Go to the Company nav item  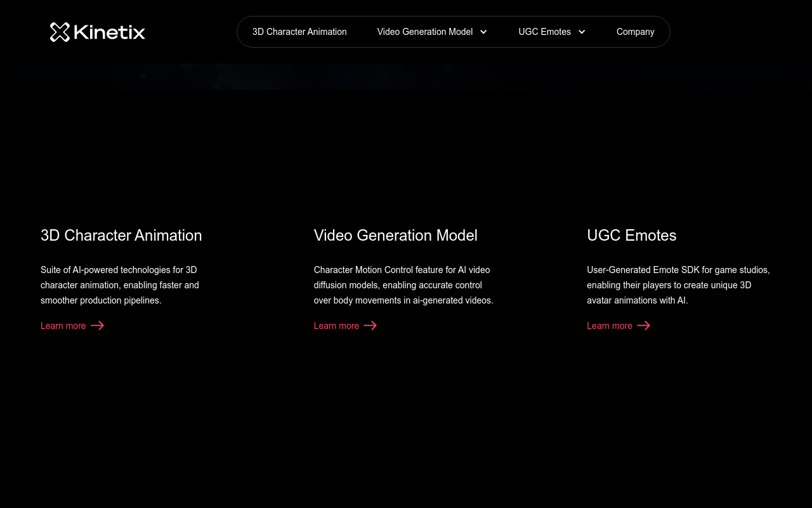635,32
